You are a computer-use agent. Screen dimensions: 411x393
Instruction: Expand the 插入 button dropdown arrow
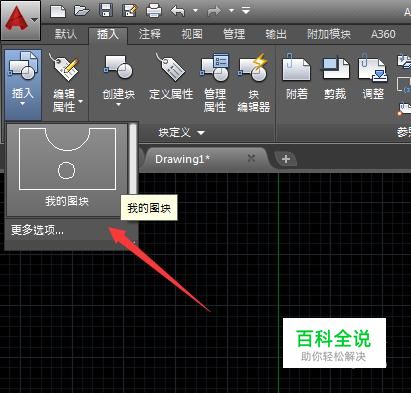[x=23, y=104]
